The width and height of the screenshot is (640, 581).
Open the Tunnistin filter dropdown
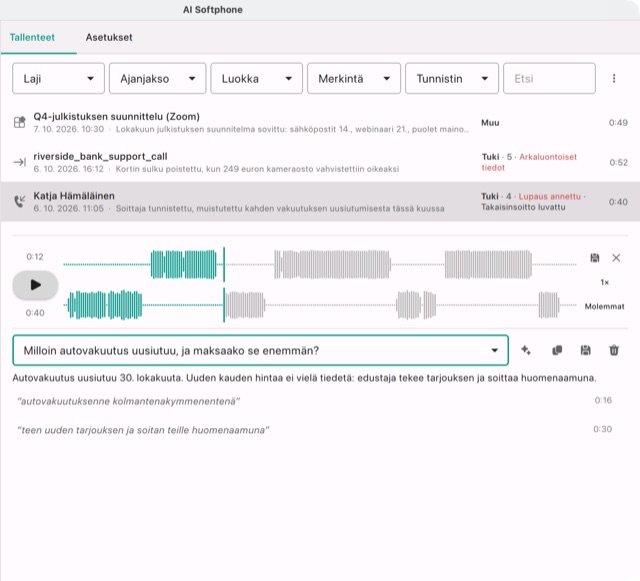click(451, 78)
